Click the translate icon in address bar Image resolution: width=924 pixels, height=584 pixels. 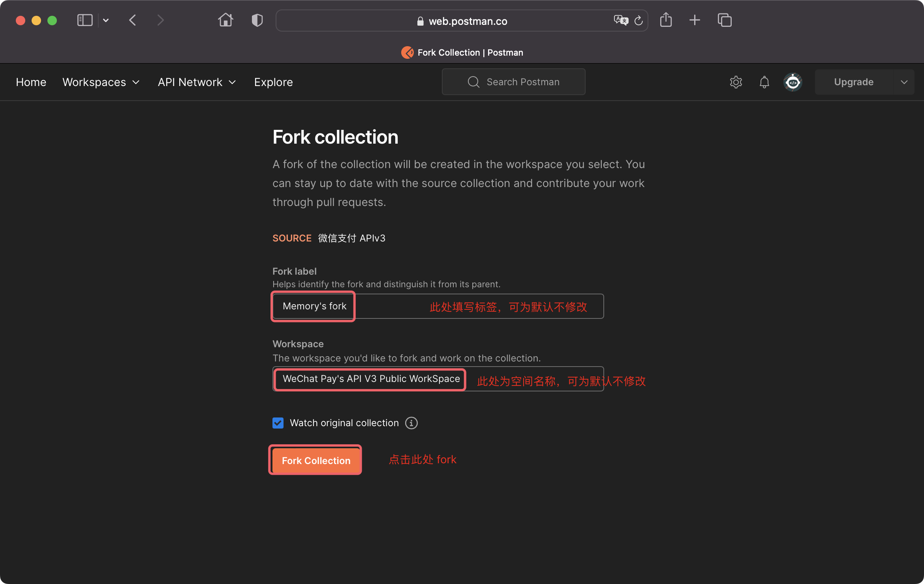point(620,21)
